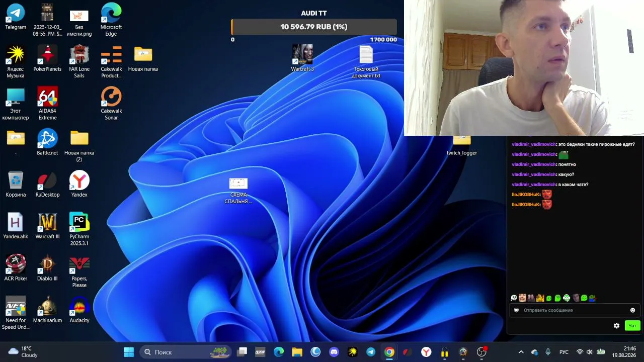The width and height of the screenshot is (644, 362).
Task: Select the Cakewalk Product Center shortcut
Action: 111,61
